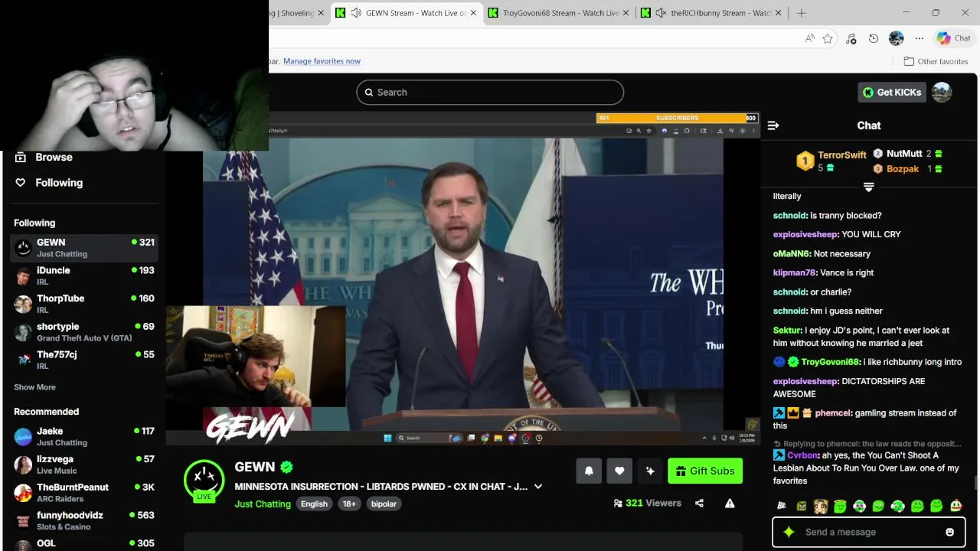Click subscribers goal progress bar
Image resolution: width=980 pixels, height=551 pixels.
677,118
